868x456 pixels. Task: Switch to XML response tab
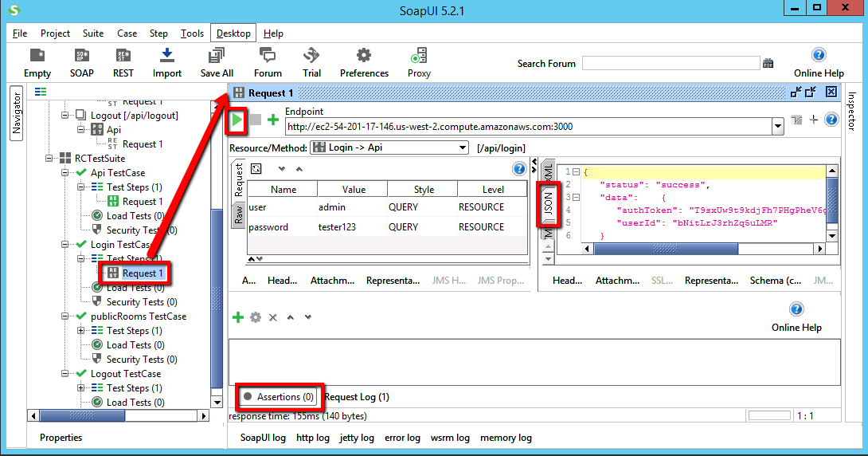point(548,171)
